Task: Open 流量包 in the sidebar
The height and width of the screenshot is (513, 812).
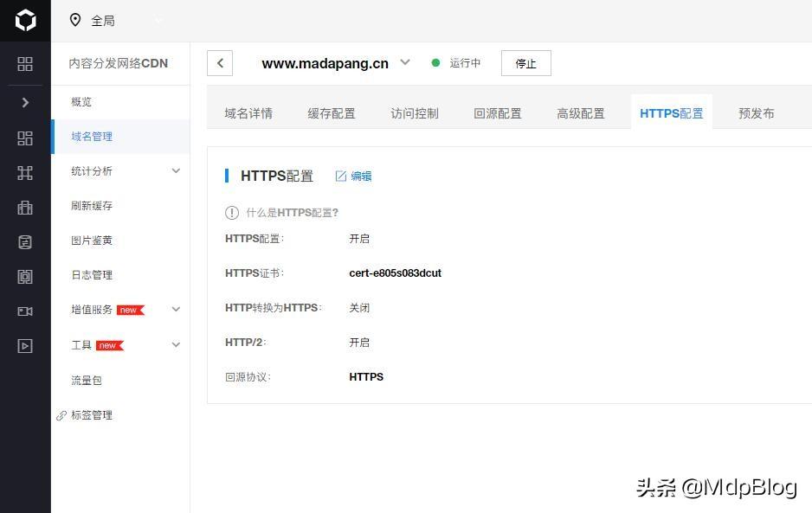Action: [x=87, y=381]
